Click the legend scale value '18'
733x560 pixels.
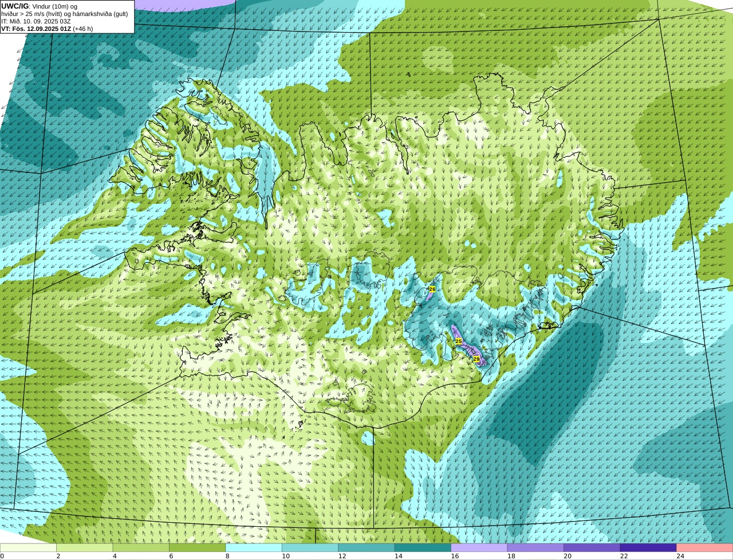tap(511, 556)
